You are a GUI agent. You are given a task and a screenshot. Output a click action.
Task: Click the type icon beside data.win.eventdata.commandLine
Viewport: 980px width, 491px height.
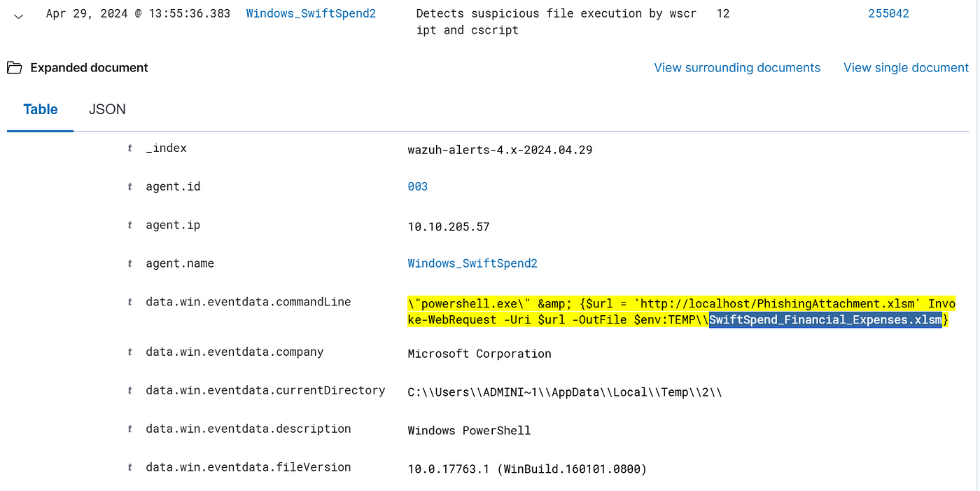click(x=129, y=303)
